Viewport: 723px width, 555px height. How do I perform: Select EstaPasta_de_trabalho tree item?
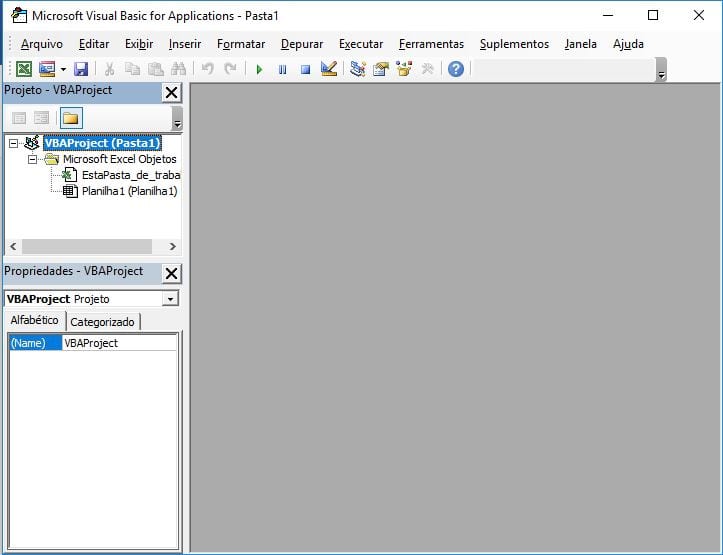tap(131, 175)
